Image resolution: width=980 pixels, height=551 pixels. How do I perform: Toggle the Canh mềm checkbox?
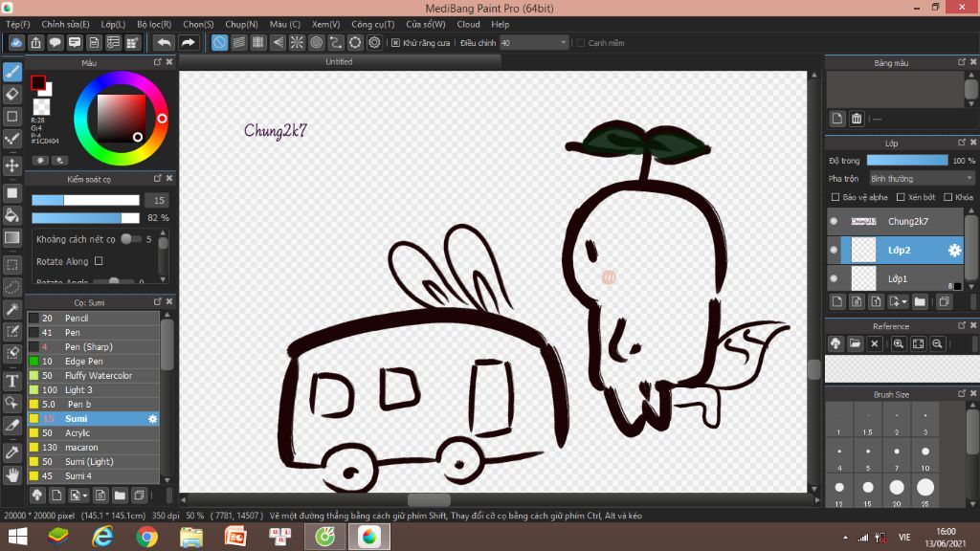point(581,43)
